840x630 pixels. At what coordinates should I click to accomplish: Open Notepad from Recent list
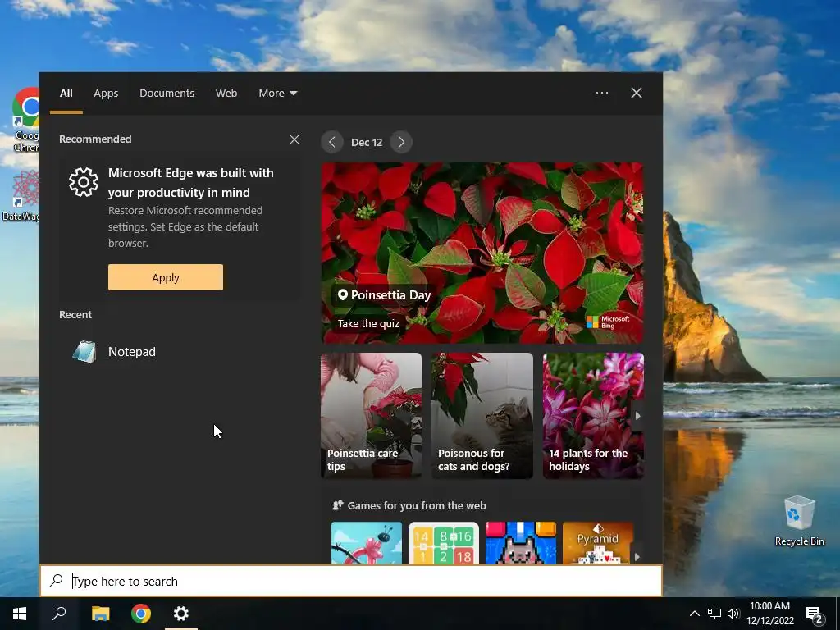coord(177,351)
